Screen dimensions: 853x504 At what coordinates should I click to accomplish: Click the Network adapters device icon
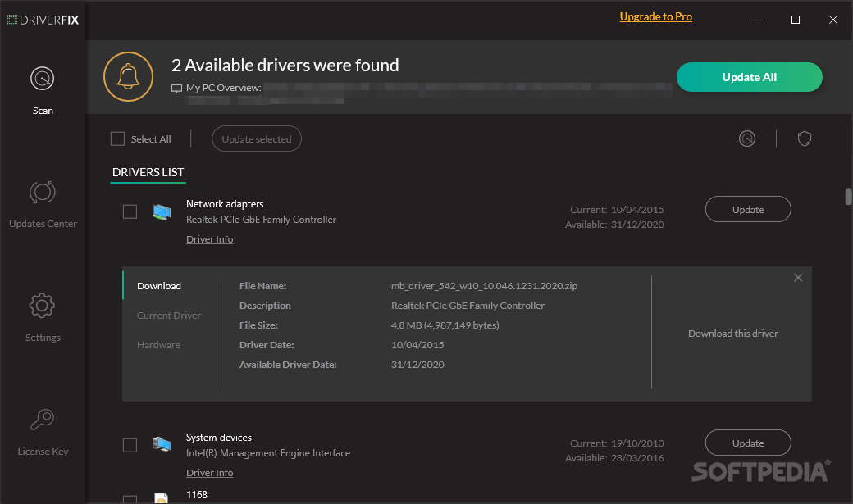coord(162,211)
